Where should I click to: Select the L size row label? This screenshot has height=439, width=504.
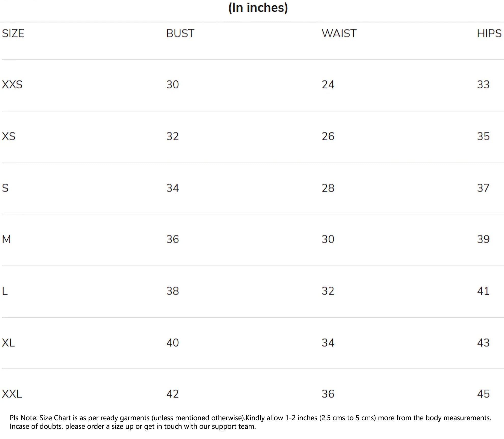click(5, 291)
